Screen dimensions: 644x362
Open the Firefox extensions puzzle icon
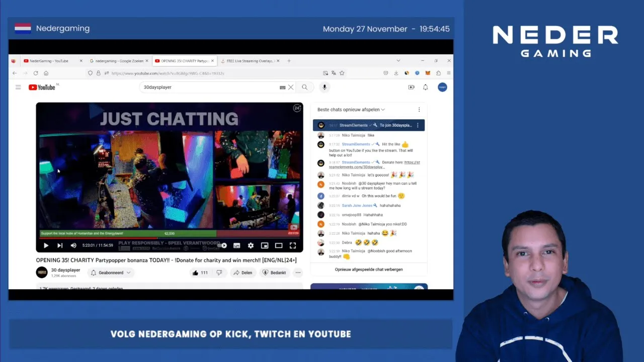click(438, 73)
